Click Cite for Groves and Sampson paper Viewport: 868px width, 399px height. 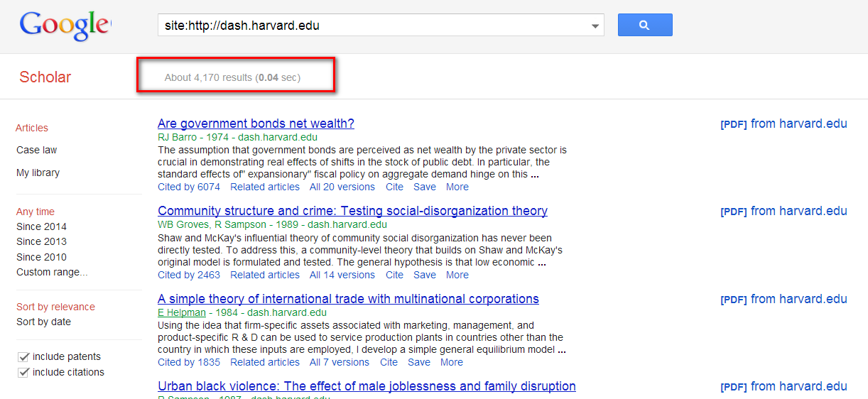[x=394, y=275]
